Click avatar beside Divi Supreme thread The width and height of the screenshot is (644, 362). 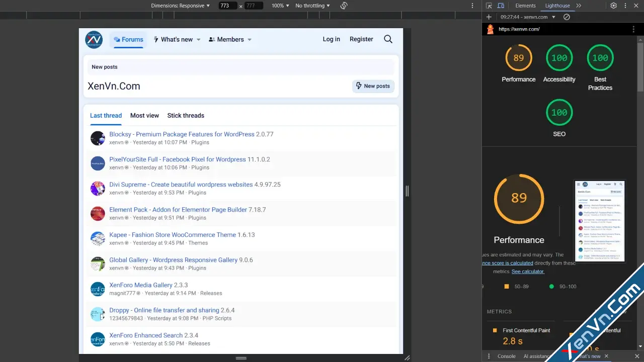point(98,189)
